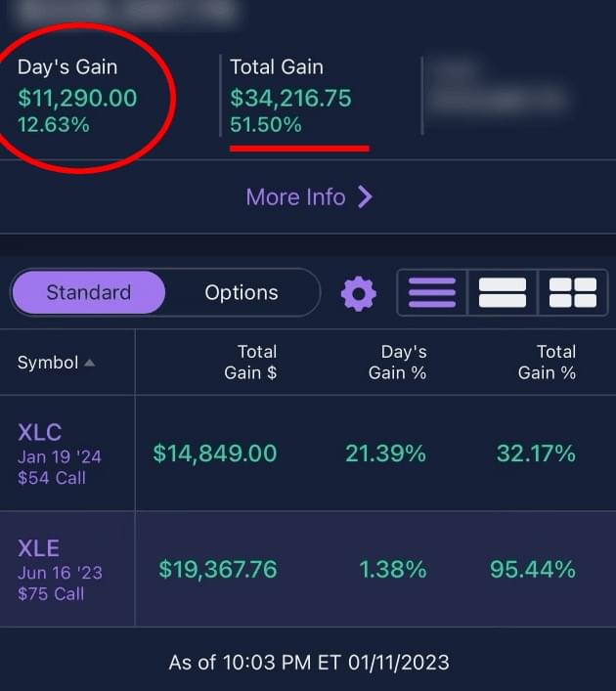This screenshot has width=616, height=691.
Task: Select XLC total gain $14,849.00 cell
Action: [x=215, y=453]
